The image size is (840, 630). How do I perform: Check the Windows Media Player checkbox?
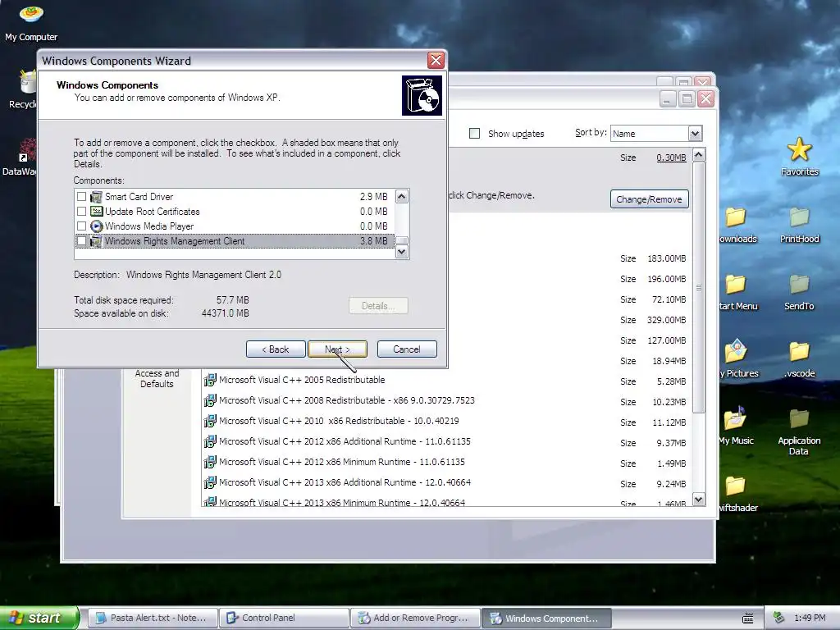81,226
